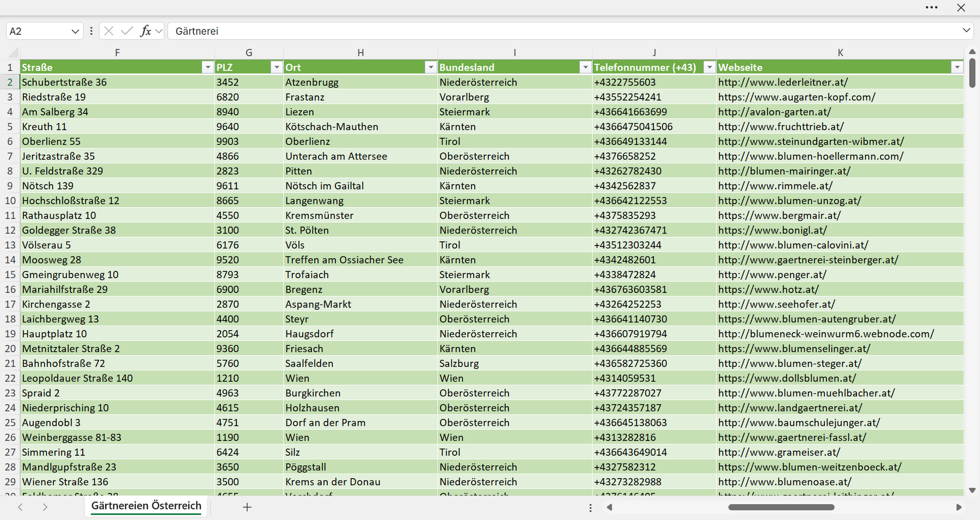
Task: Go to previous sheet arrow
Action: (x=20, y=507)
